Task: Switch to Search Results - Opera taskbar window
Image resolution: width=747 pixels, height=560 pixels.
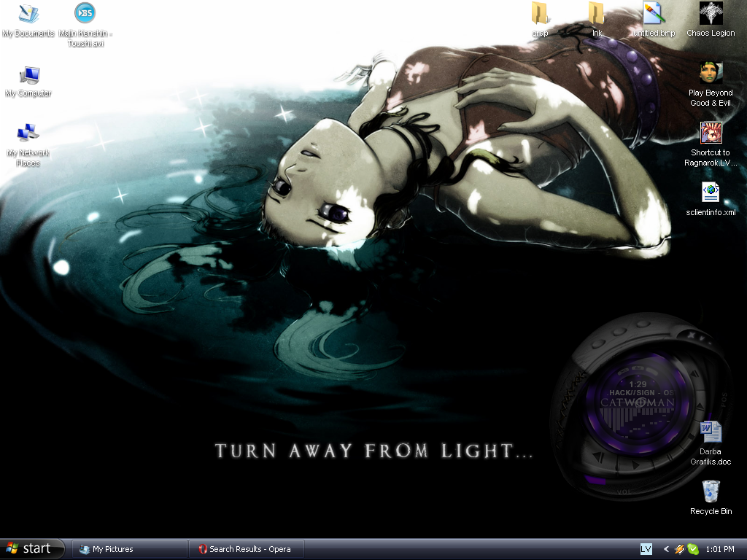Action: point(247,549)
